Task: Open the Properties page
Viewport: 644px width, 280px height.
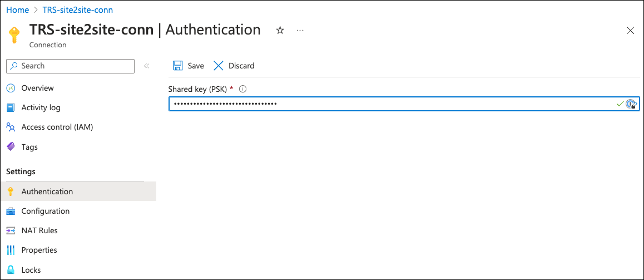Action: click(x=39, y=250)
